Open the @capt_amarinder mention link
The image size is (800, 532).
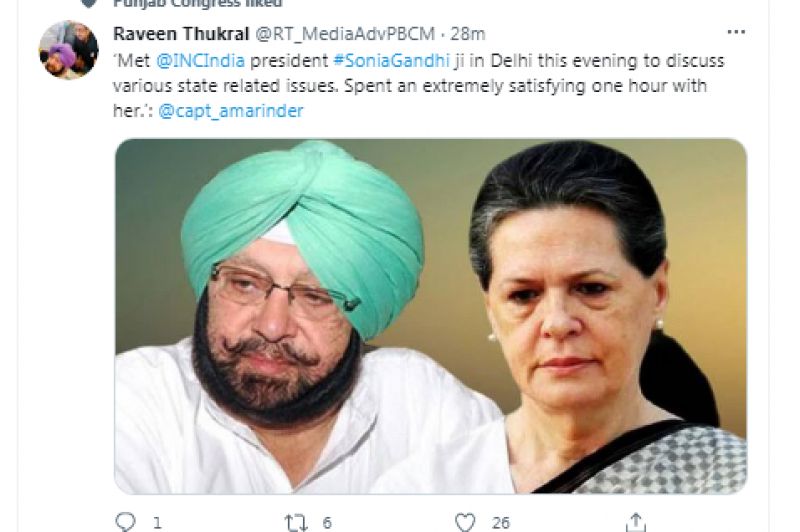(x=231, y=111)
